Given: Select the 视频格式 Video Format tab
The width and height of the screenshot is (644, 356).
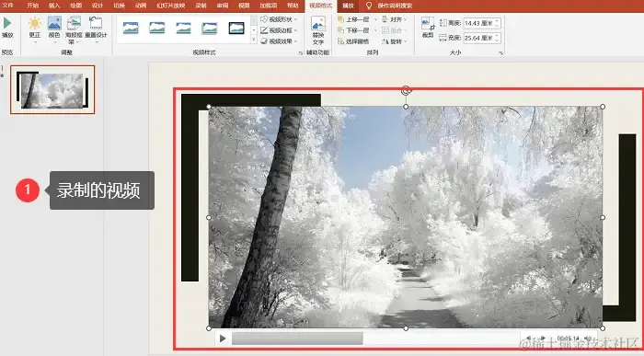Looking at the screenshot, I should [321, 6].
